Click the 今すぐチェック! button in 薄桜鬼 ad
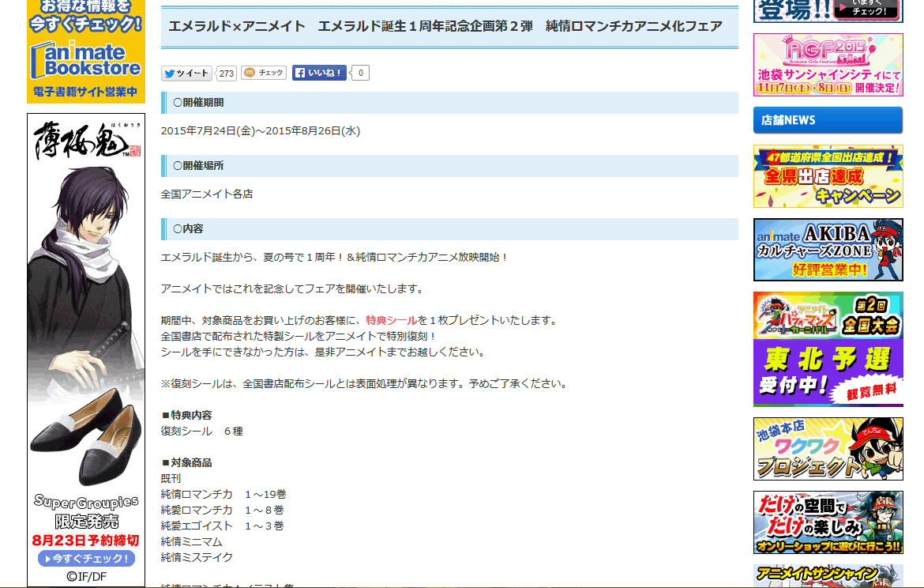This screenshot has height=588, width=924. point(86,558)
